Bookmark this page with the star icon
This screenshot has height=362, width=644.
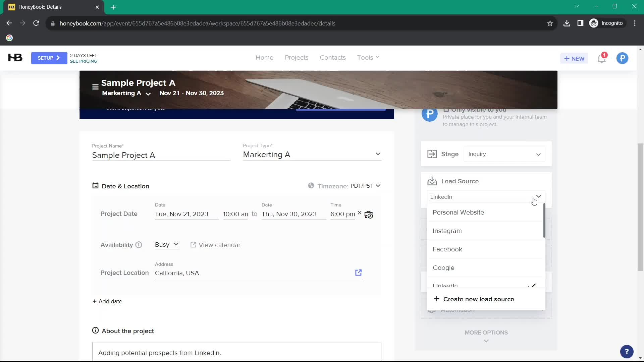pos(550,23)
